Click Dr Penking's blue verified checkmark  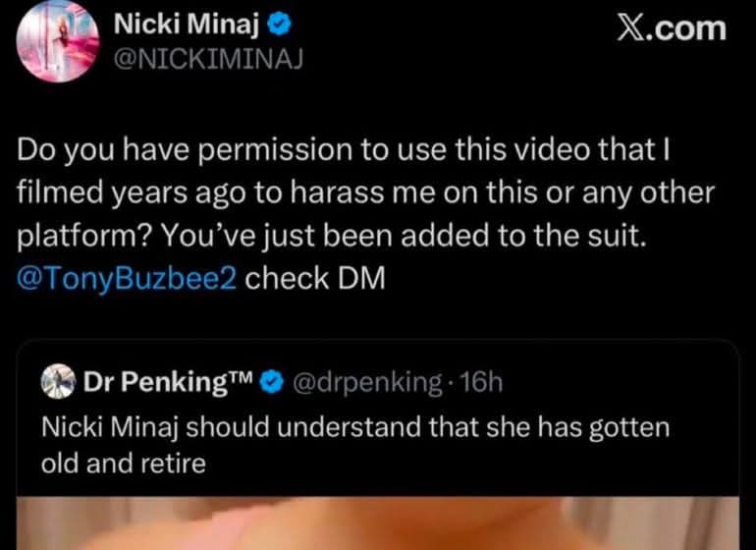(x=275, y=382)
